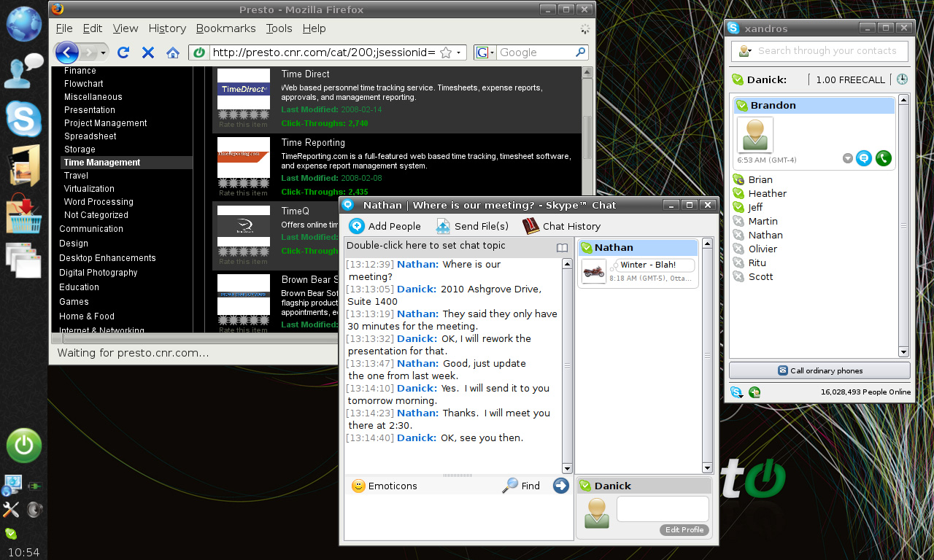Open the person chat bubble launcher icon
The image size is (934, 560).
24,71
